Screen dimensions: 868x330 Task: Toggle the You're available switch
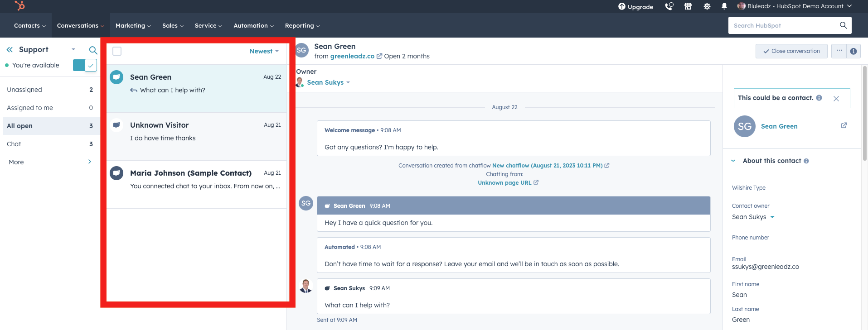85,65
